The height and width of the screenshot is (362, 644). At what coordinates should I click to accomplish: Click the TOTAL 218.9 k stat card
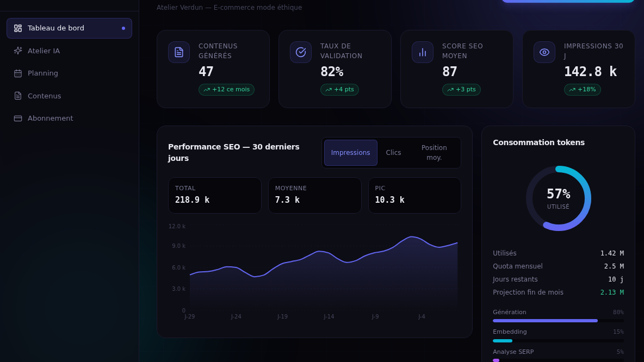[215, 195]
